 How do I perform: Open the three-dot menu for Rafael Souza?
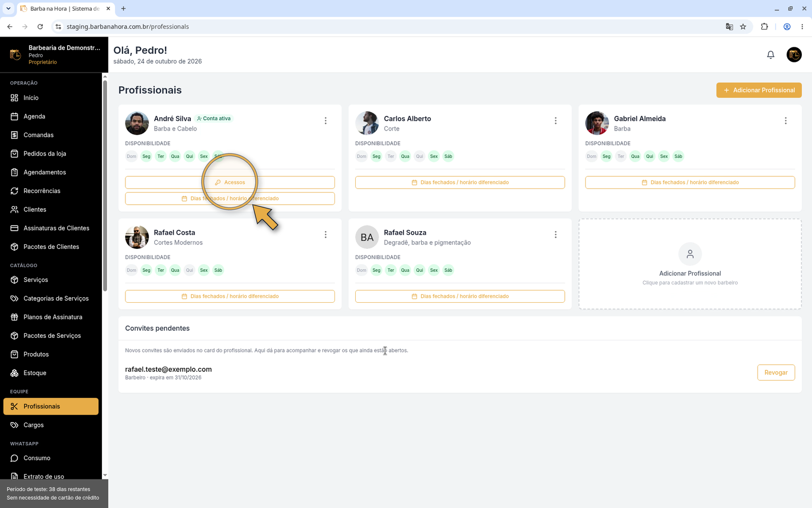click(555, 235)
